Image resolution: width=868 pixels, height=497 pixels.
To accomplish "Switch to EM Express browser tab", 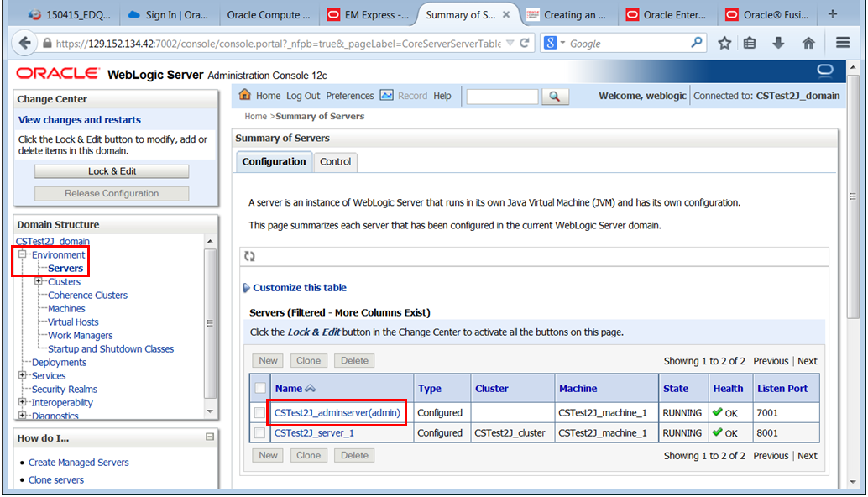I will [x=369, y=15].
